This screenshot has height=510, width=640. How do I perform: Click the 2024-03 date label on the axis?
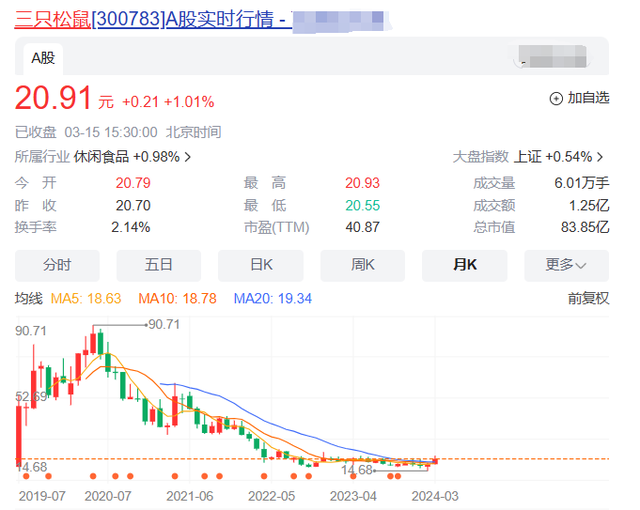tap(435, 497)
